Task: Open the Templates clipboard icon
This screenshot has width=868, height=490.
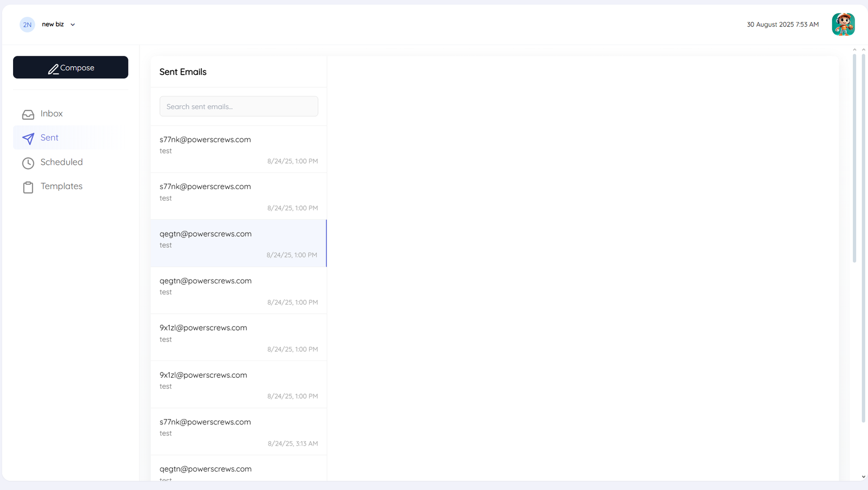Action: 28,187
